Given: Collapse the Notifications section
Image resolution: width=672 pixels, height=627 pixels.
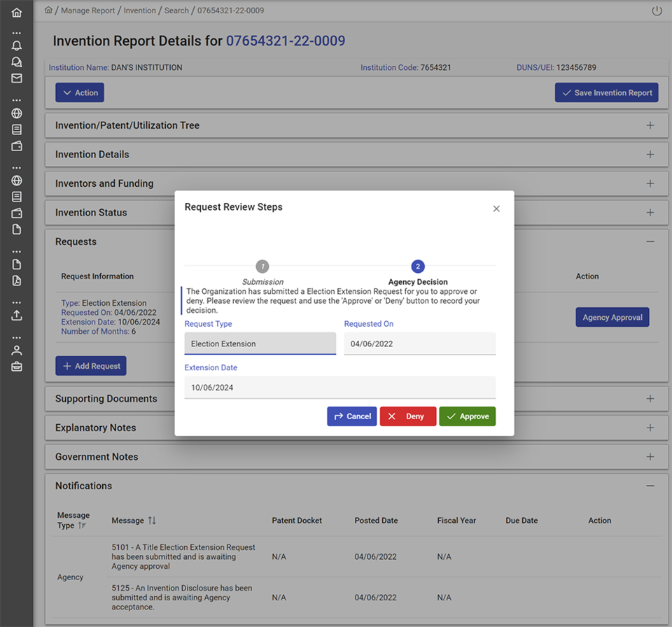Looking at the screenshot, I should pos(650,486).
